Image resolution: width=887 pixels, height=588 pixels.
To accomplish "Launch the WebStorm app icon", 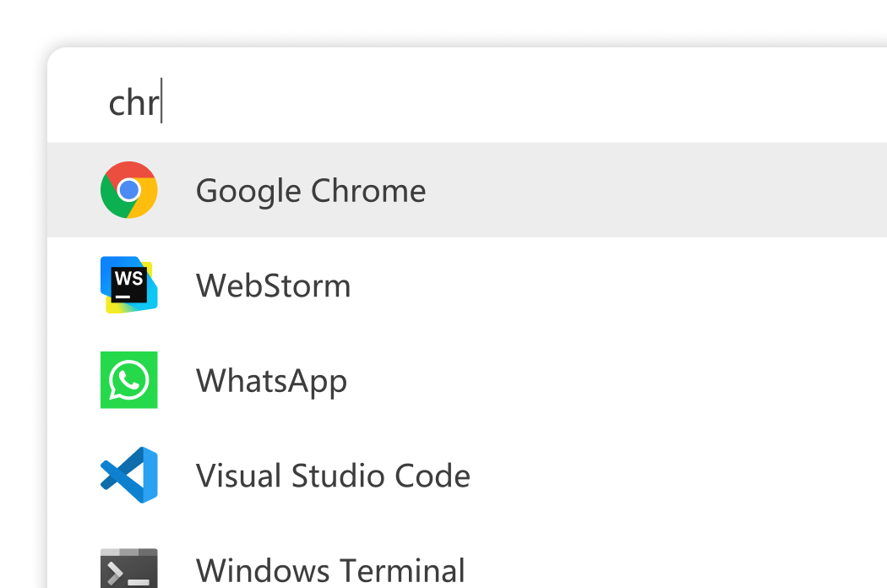I will coord(129,285).
